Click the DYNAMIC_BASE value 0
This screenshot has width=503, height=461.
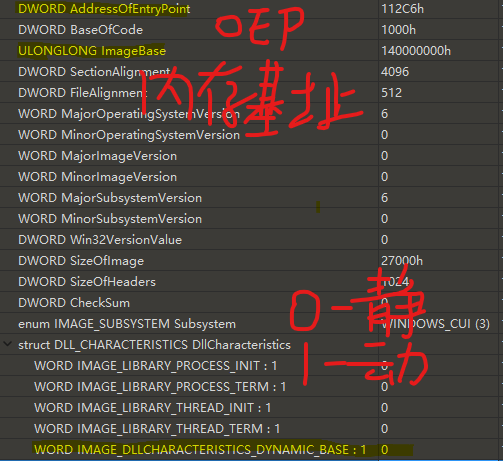click(x=385, y=450)
